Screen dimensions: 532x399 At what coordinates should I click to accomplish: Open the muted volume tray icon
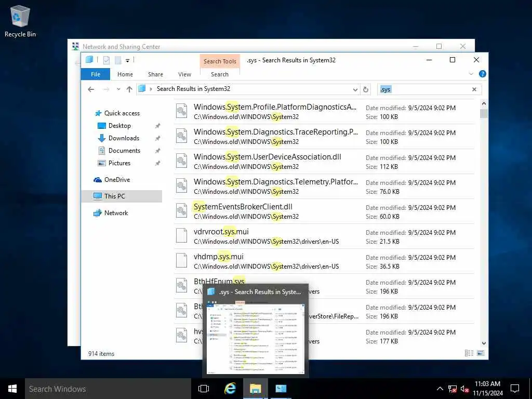[x=465, y=389]
